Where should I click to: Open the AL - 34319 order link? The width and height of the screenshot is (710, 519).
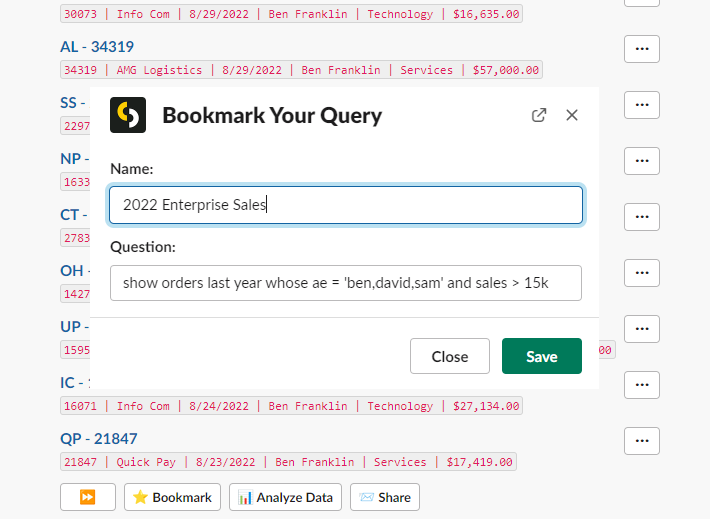click(x=97, y=47)
